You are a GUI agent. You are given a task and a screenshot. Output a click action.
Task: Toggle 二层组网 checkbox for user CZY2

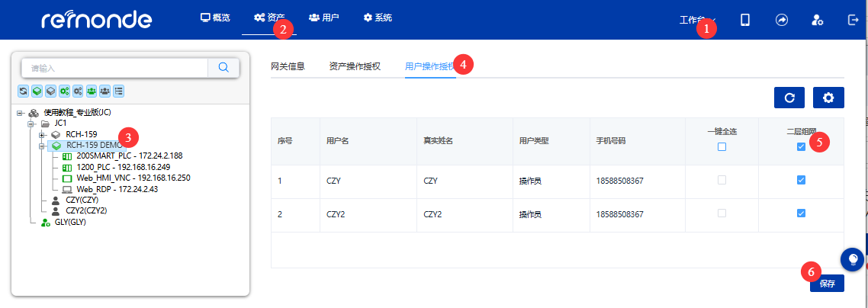pos(800,213)
